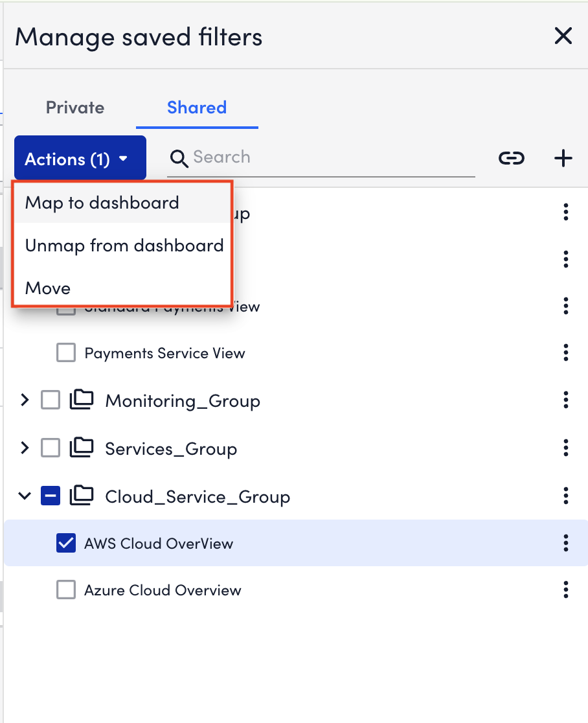Click the Payments Service View label

164,353
